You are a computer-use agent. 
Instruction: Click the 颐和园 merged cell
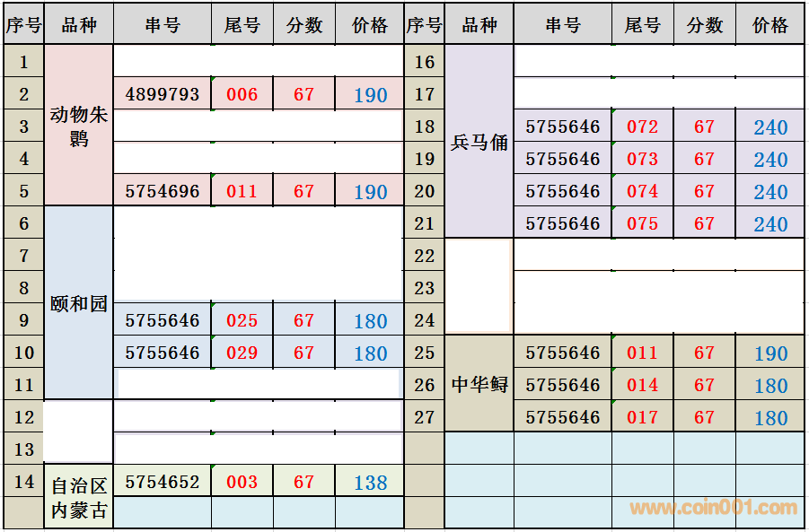79,303
